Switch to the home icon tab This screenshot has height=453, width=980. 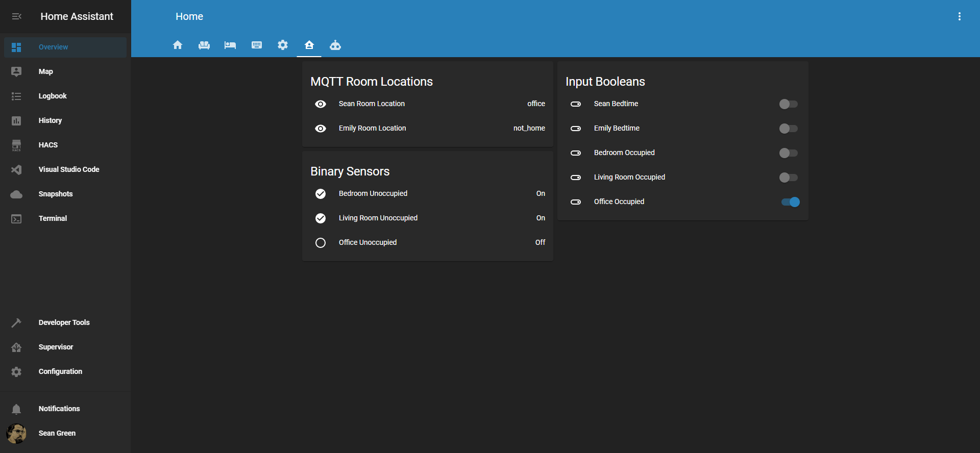[x=178, y=45]
